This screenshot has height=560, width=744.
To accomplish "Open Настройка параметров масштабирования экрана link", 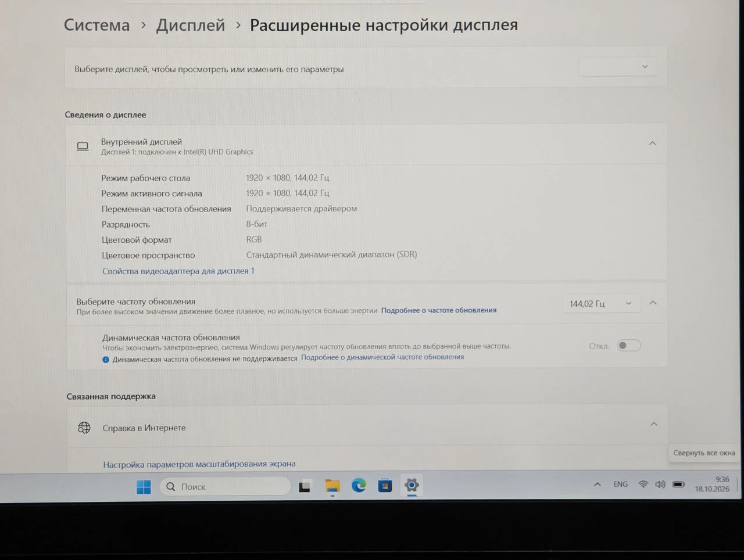I will tap(199, 464).
